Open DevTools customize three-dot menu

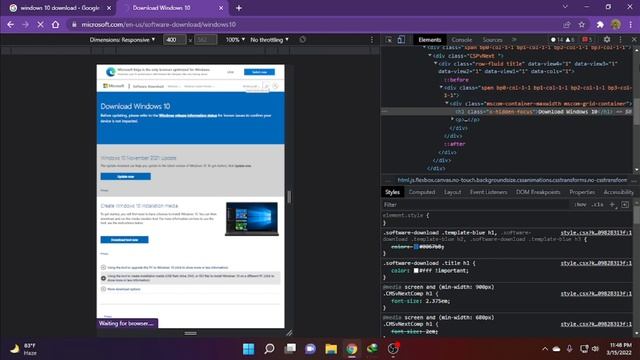[x=620, y=40]
